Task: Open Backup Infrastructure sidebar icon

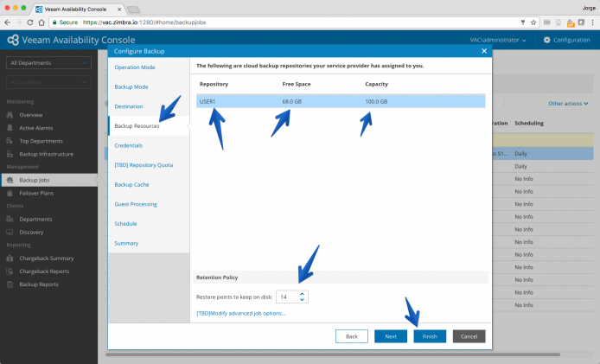Action: tap(10, 154)
